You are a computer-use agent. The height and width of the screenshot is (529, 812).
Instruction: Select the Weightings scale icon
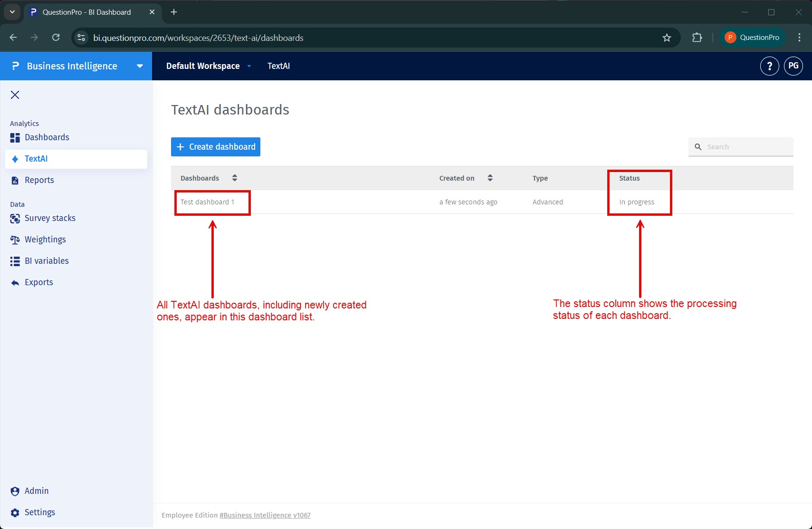pyautogui.click(x=15, y=239)
